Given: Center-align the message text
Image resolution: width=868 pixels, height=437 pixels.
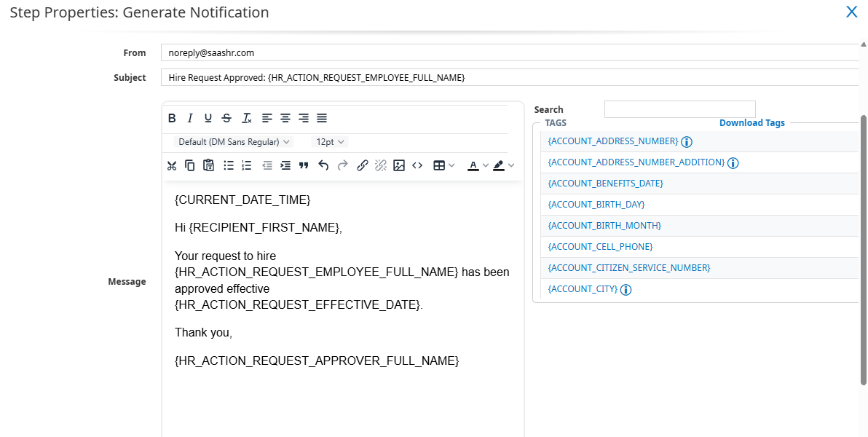Looking at the screenshot, I should 285,117.
